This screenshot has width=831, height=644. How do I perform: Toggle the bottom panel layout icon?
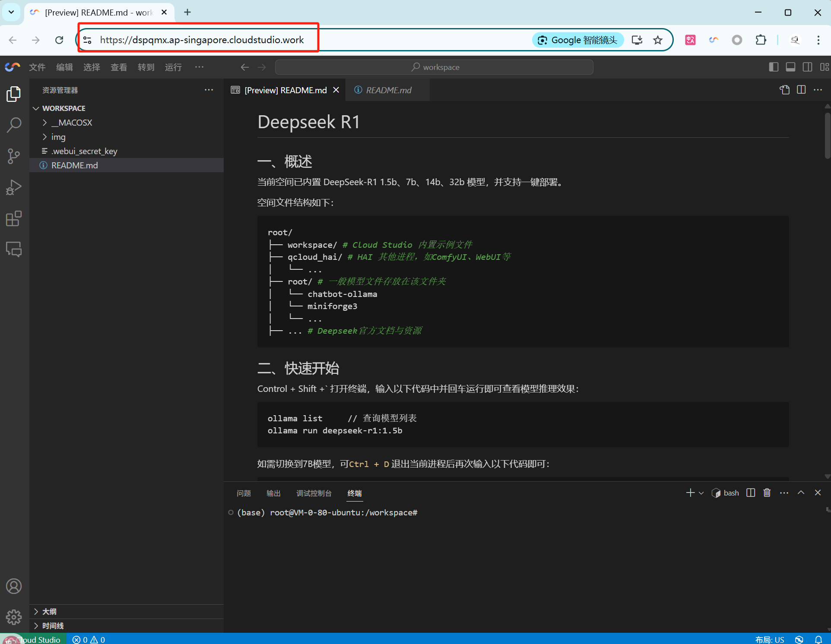coord(790,67)
